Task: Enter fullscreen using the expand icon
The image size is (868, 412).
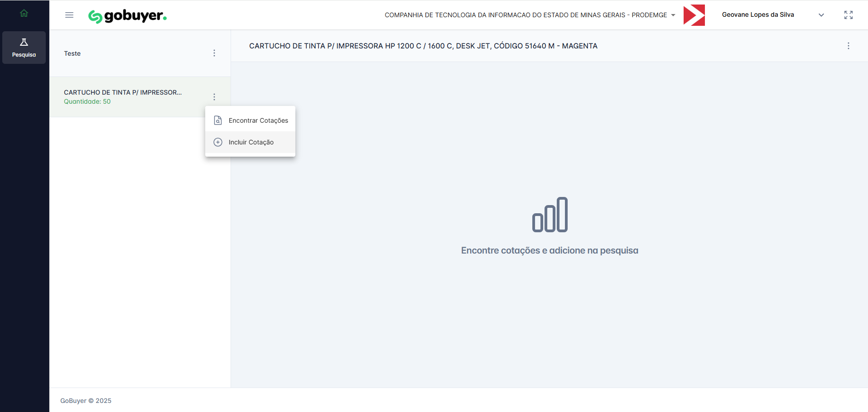Action: click(848, 15)
